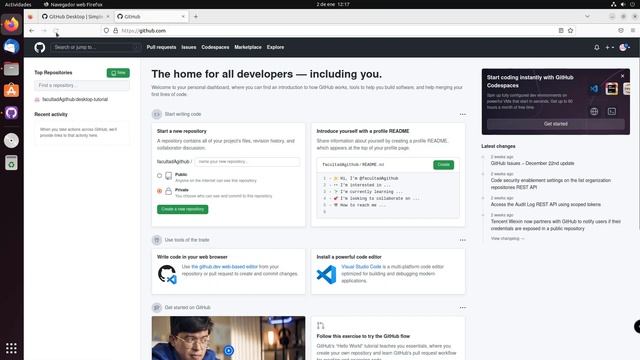Open Code security enablement settings changelog
Image resolution: width=640 pixels, height=360 pixels.
tap(551, 184)
